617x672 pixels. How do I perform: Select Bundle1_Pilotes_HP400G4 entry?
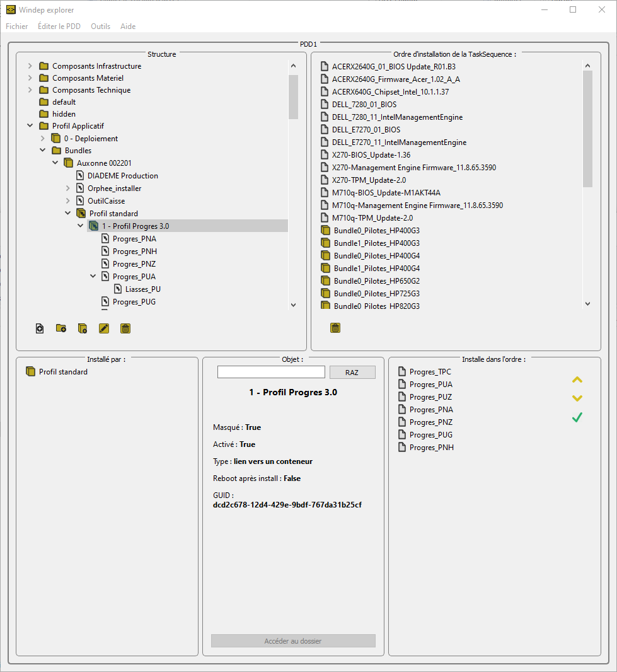[377, 269]
